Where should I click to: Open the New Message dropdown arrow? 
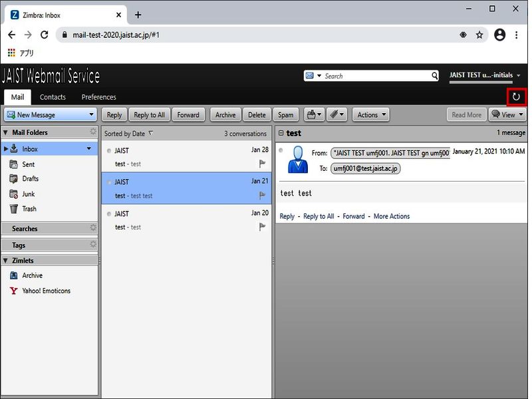pos(91,114)
